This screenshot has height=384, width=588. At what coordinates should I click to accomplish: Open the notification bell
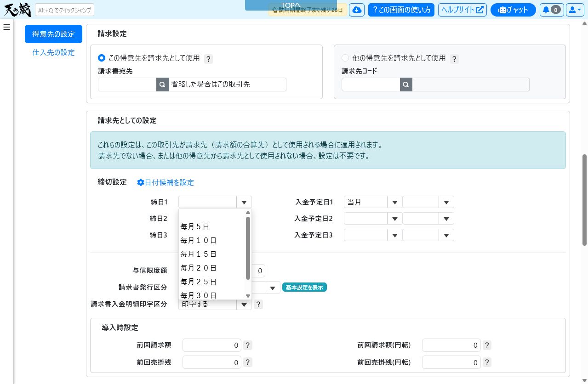pyautogui.click(x=551, y=10)
